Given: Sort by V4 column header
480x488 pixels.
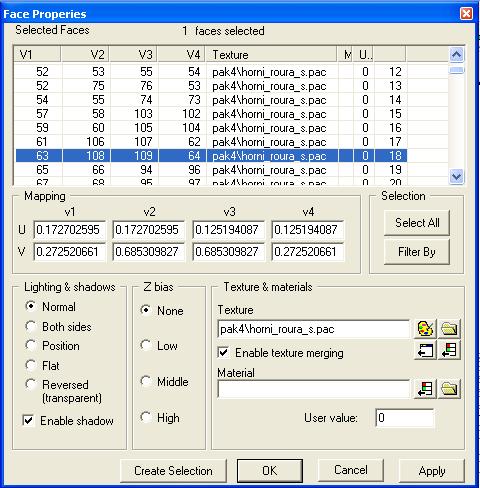Looking at the screenshot, I should [181, 54].
